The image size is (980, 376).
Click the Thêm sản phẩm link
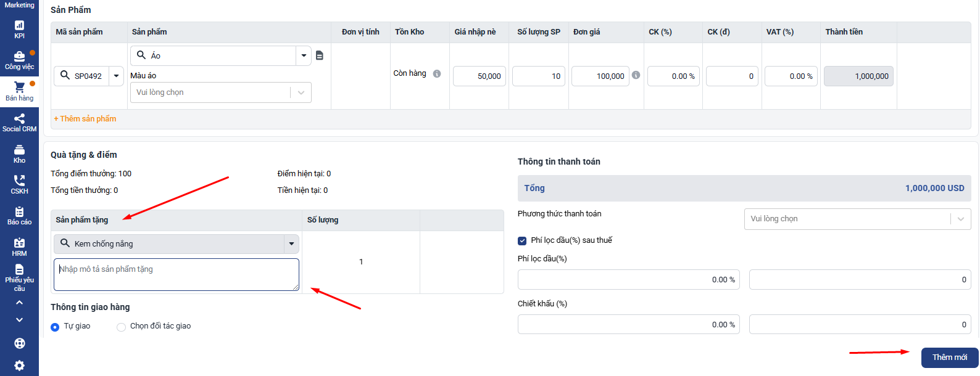coord(85,119)
